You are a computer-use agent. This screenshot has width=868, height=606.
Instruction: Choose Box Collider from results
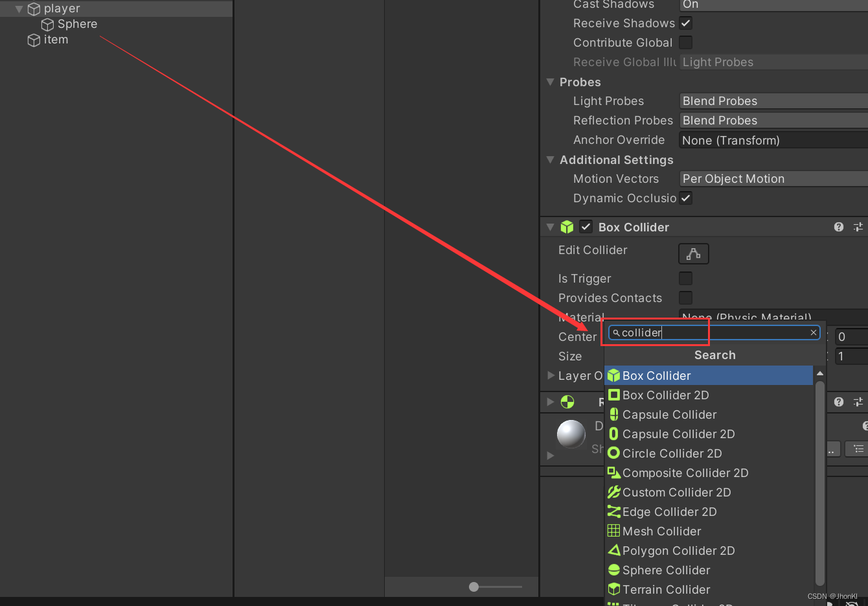[x=709, y=376]
